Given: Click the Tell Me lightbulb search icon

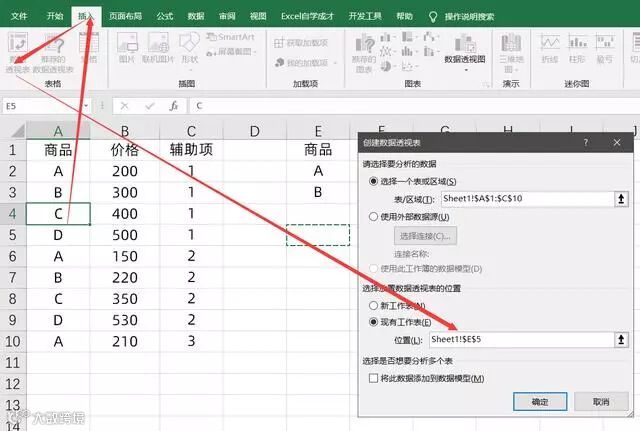Looking at the screenshot, I should tap(433, 17).
